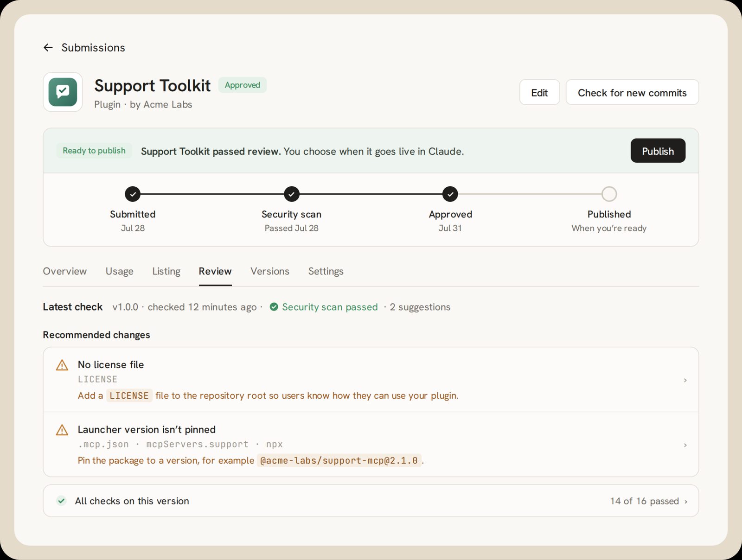The height and width of the screenshot is (560, 742).
Task: Open the Usage tab
Action: tap(119, 271)
